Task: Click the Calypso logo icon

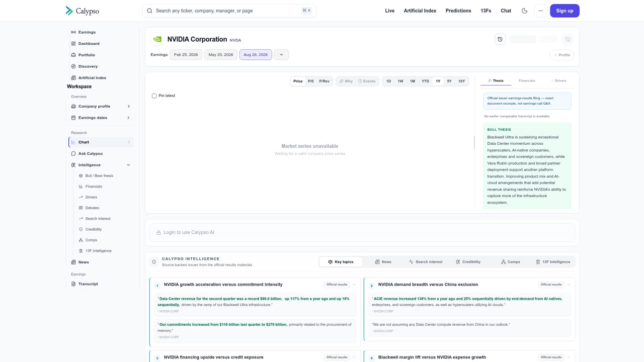Action: [x=69, y=11]
